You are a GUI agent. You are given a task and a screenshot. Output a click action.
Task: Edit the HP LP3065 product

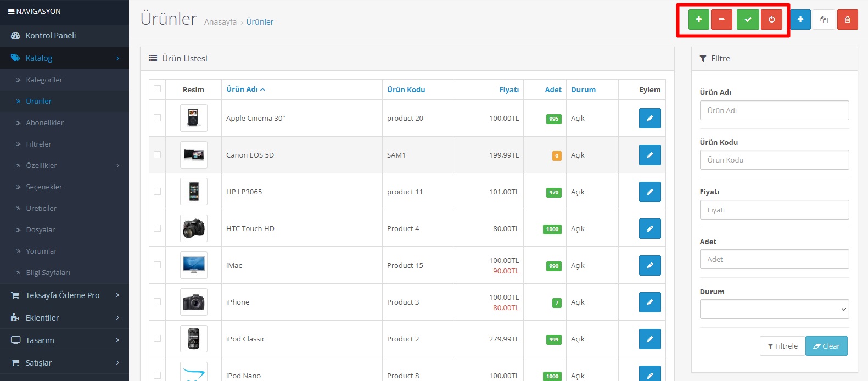(x=650, y=192)
